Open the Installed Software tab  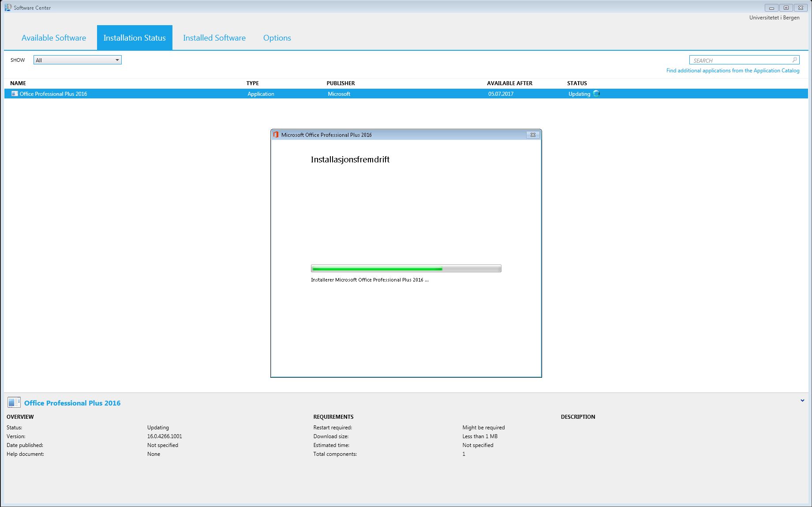point(214,38)
